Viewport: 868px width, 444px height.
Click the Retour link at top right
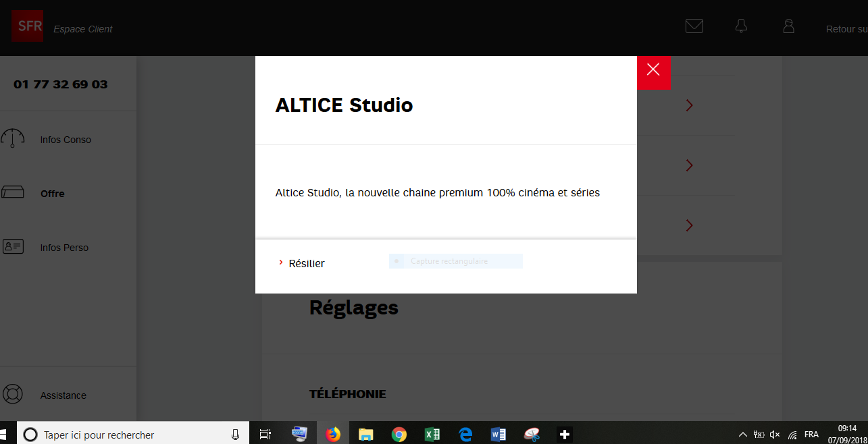coord(846,28)
